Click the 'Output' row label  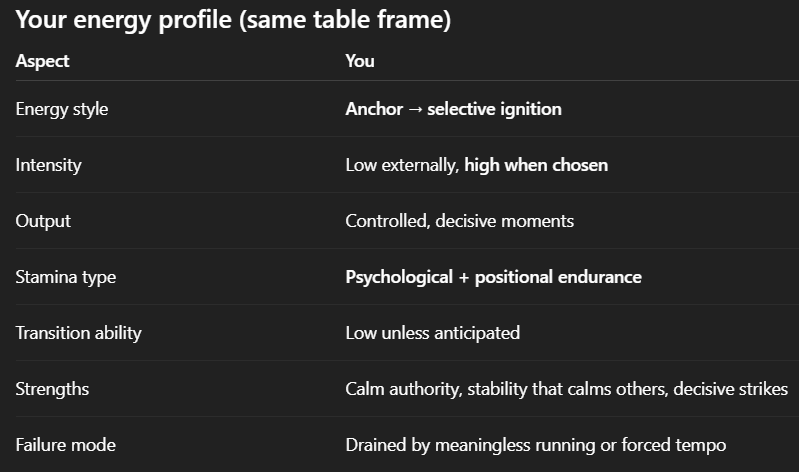tap(43, 221)
